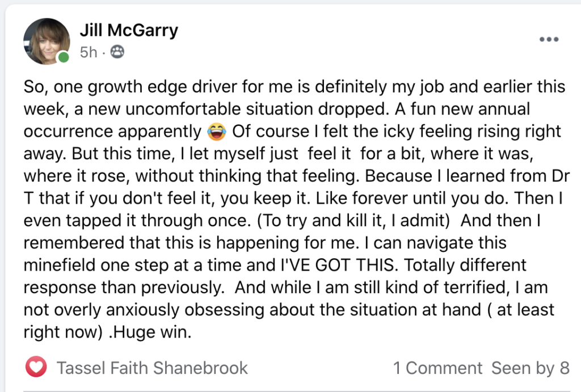The width and height of the screenshot is (581, 392).
Task: Open the three-dot post options menu
Action: (549, 39)
